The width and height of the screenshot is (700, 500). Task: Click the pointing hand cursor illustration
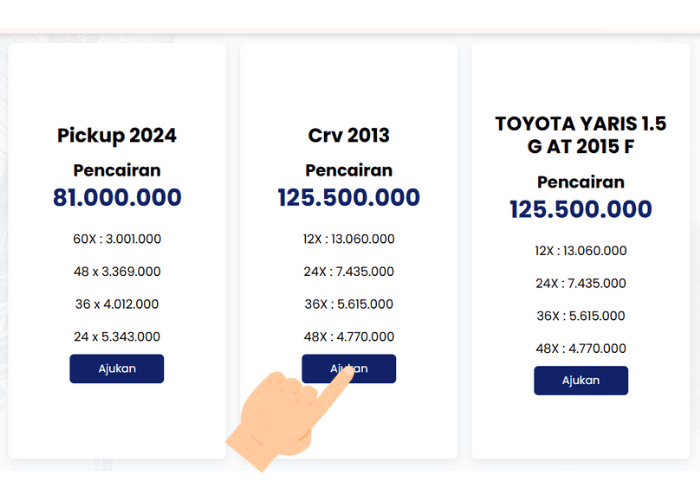[280, 420]
